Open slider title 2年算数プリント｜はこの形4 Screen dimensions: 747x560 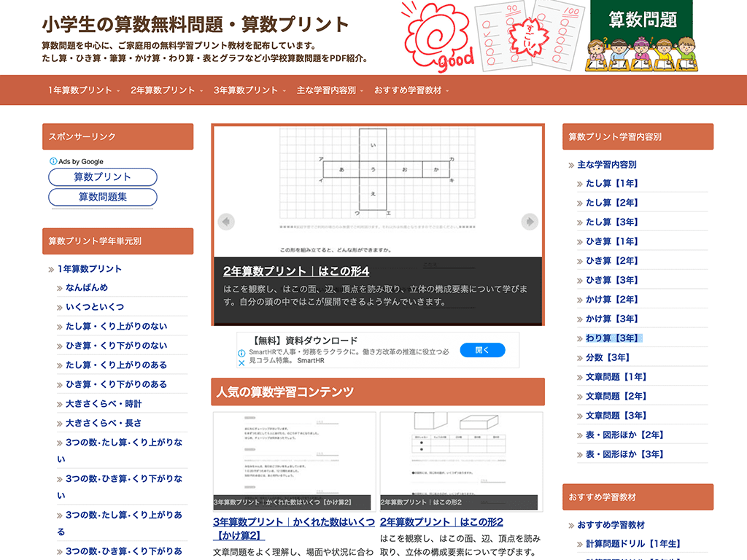tap(296, 271)
